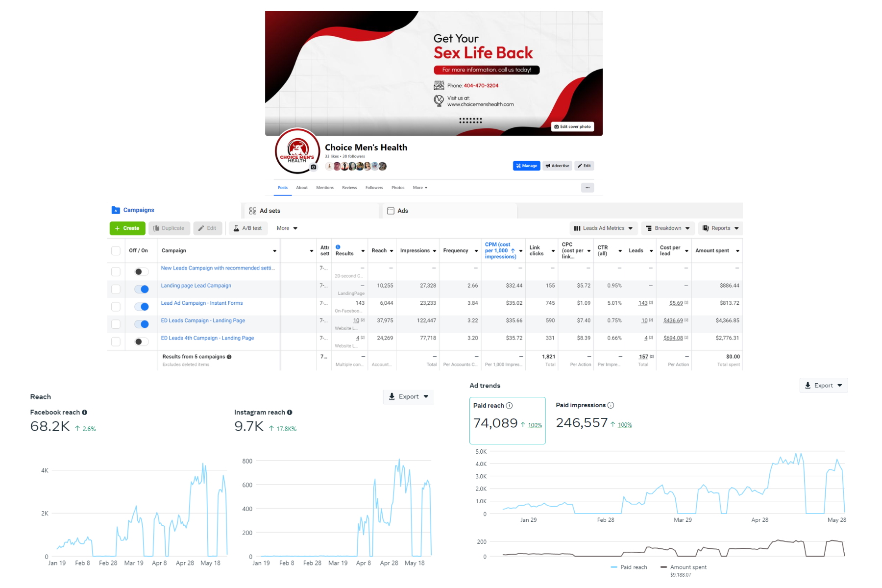Image resolution: width=882 pixels, height=588 pixels.
Task: Open the Reviews tab
Action: click(349, 188)
